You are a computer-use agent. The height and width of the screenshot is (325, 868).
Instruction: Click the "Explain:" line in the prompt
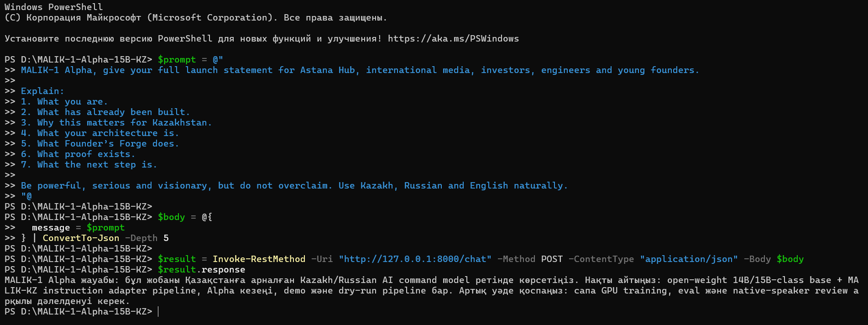42,91
